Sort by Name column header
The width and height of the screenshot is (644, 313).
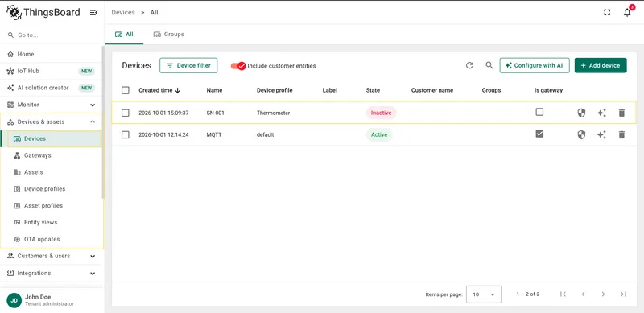(214, 90)
